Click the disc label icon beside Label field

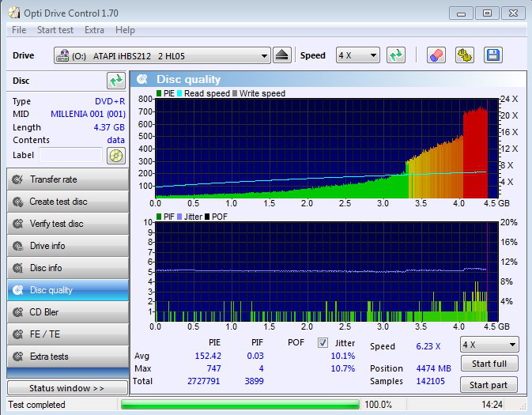point(116,156)
